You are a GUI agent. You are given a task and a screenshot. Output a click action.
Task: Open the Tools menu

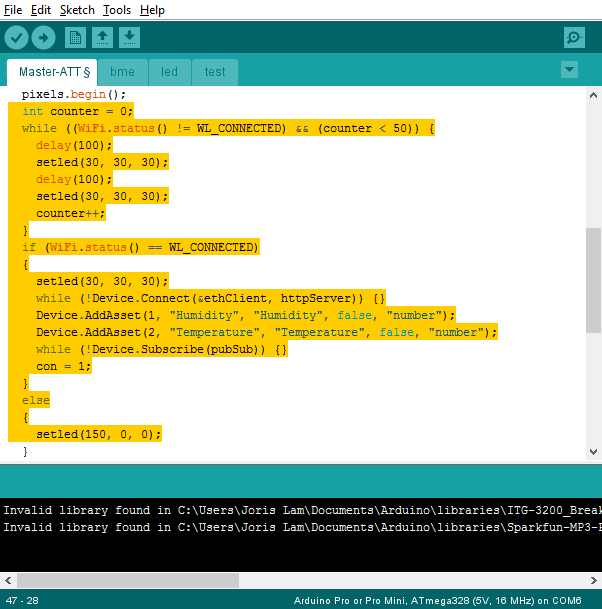click(117, 10)
